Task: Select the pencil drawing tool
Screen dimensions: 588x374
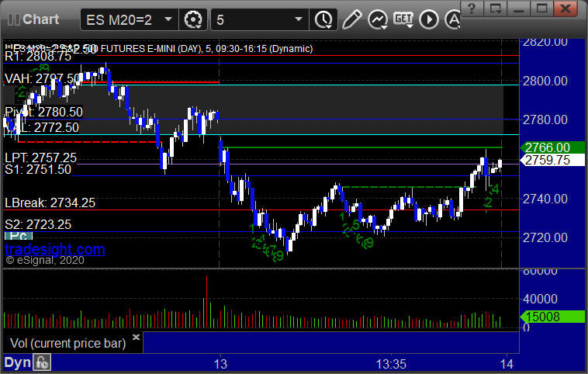Action: click(351, 19)
